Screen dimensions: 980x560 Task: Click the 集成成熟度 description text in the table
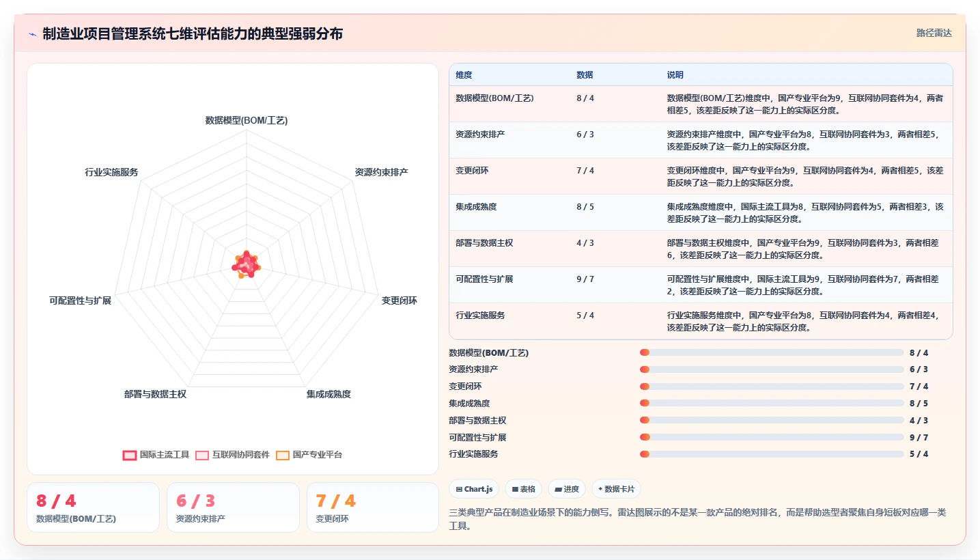pyautogui.click(x=805, y=212)
